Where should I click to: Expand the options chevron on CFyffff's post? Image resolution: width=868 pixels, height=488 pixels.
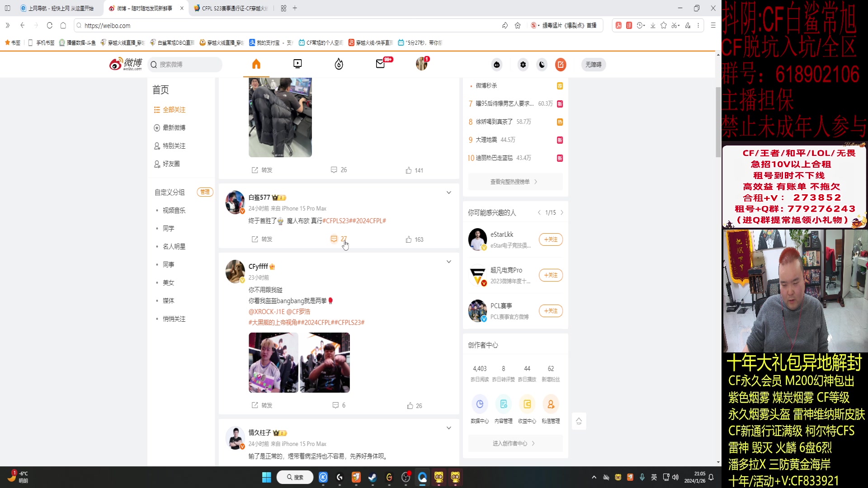coord(448,261)
